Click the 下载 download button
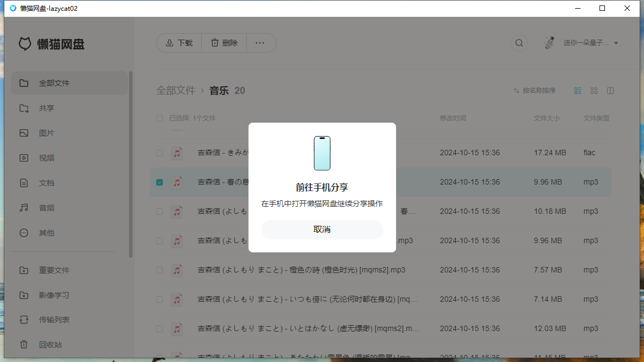This screenshot has height=362, width=644. click(x=179, y=43)
